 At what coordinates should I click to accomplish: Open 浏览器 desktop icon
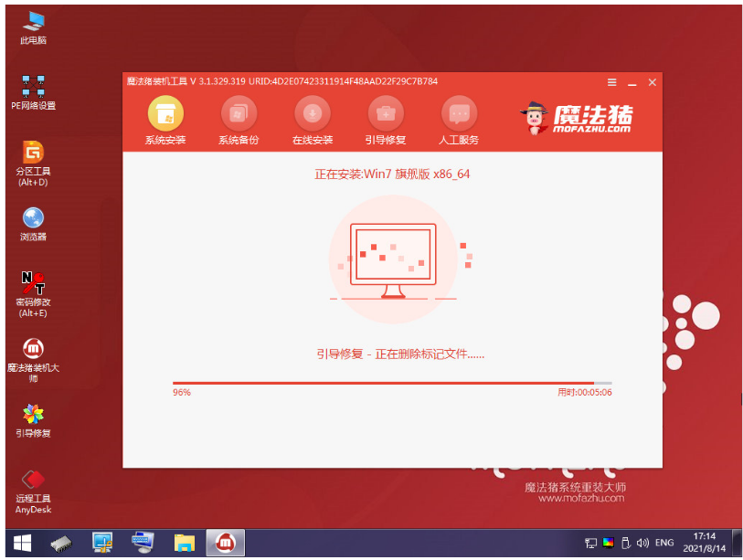point(33,224)
